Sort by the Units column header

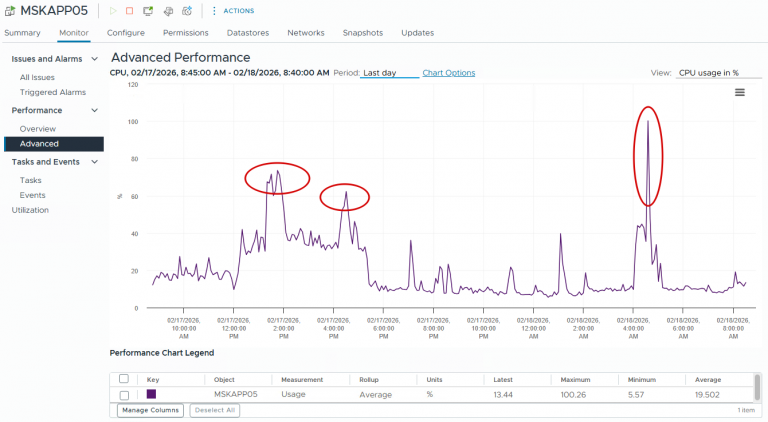coord(434,379)
